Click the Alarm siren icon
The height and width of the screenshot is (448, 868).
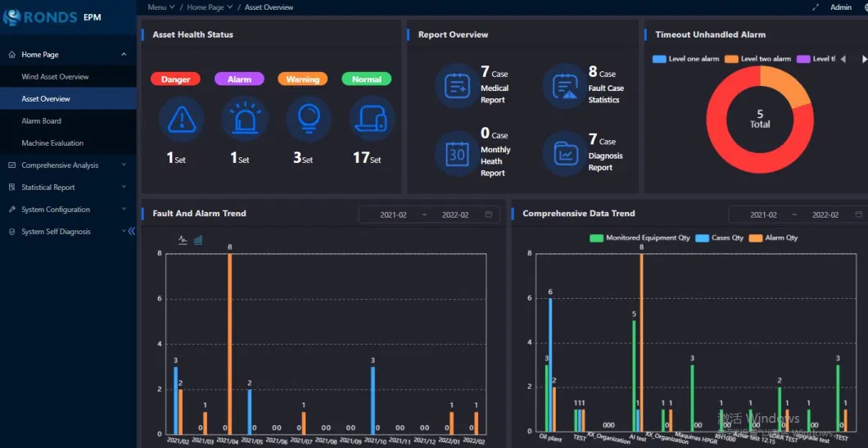(x=245, y=119)
